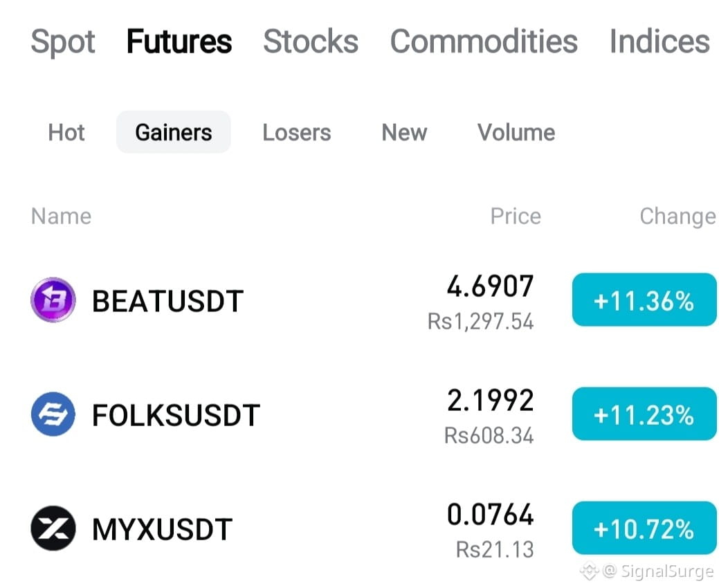
Task: Click the BEAT coin purple icon
Action: [53, 300]
